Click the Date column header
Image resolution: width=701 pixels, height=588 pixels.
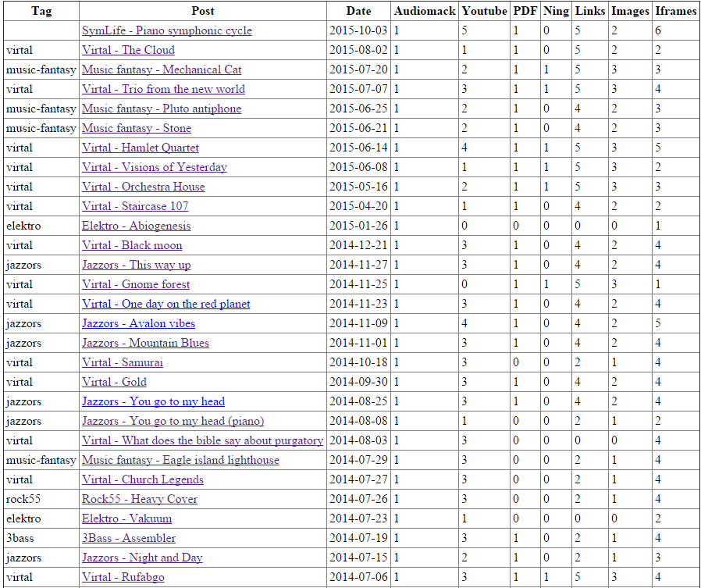click(358, 11)
